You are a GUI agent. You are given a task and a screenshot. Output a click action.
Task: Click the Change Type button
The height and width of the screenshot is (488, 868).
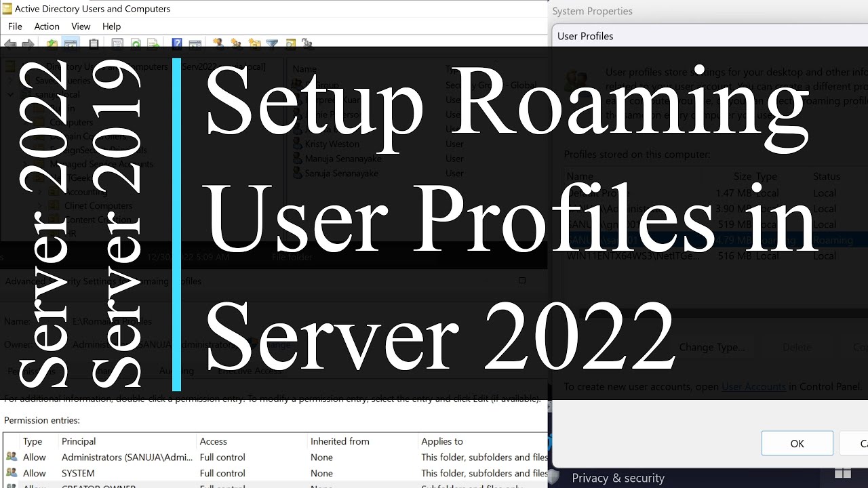(712, 347)
